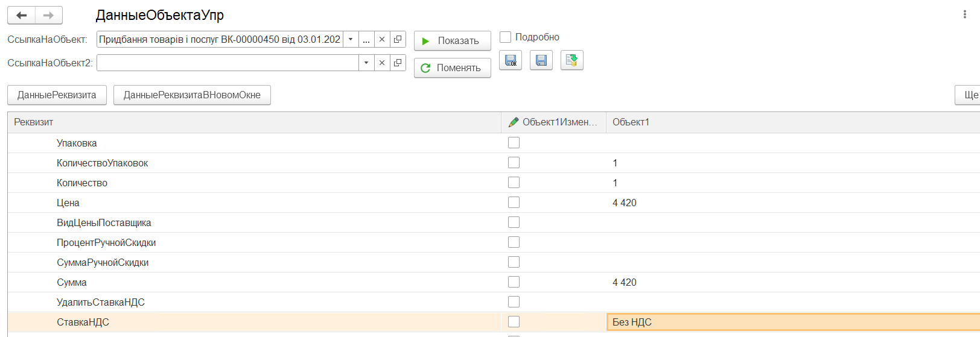
Task: Open the СсылкаНаОбъект reference in new window
Action: [398, 39]
